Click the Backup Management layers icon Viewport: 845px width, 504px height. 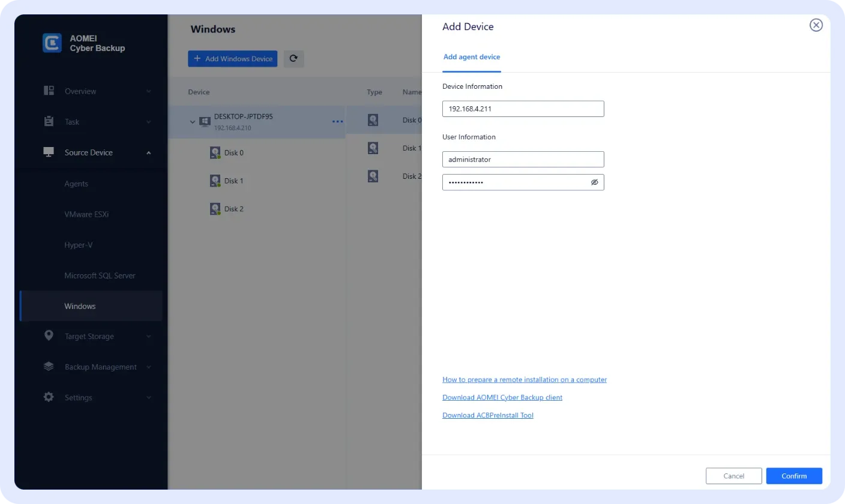(49, 367)
